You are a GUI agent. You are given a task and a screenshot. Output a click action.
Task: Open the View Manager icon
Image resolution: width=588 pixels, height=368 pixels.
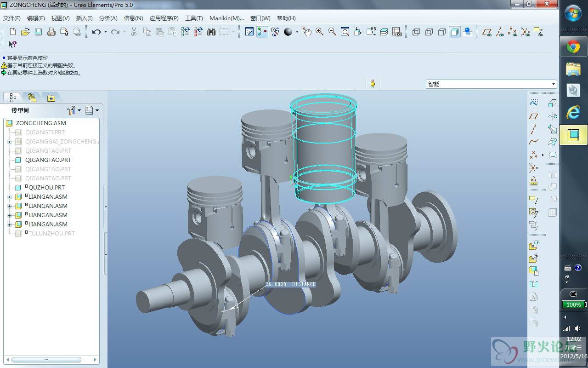[397, 32]
